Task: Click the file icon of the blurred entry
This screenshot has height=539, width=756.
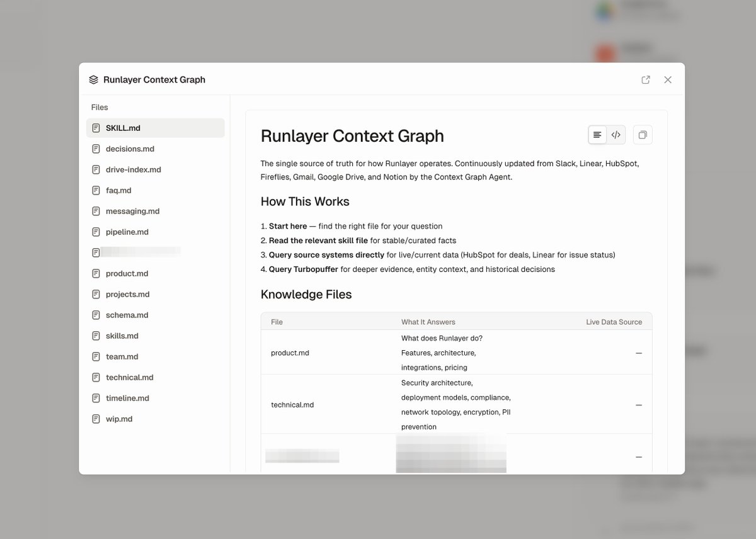Action: pyautogui.click(x=96, y=252)
